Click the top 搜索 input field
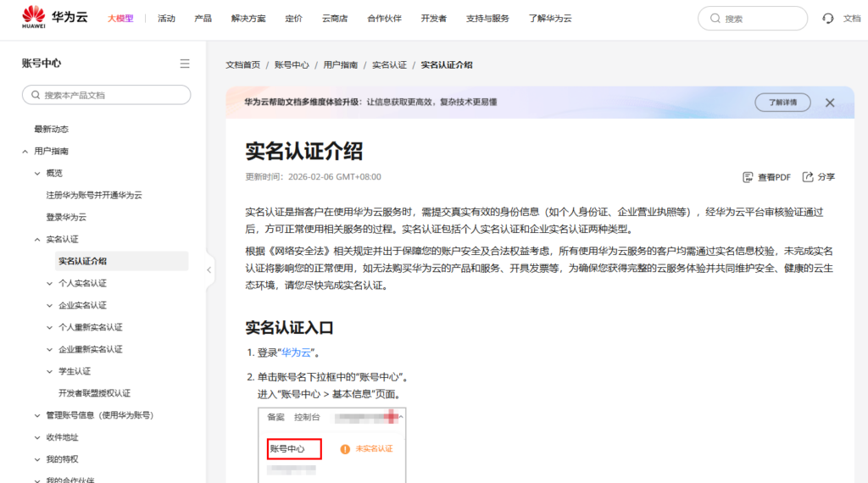The image size is (868, 483). [x=753, y=19]
